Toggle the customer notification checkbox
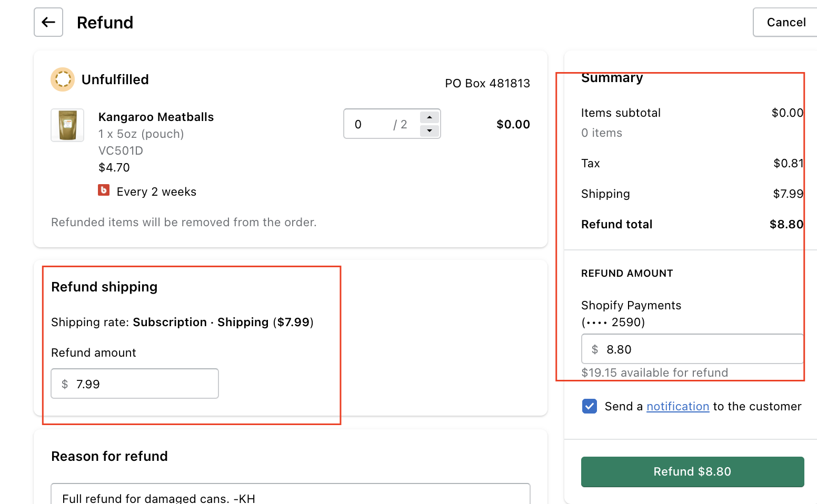817x504 pixels. point(590,406)
